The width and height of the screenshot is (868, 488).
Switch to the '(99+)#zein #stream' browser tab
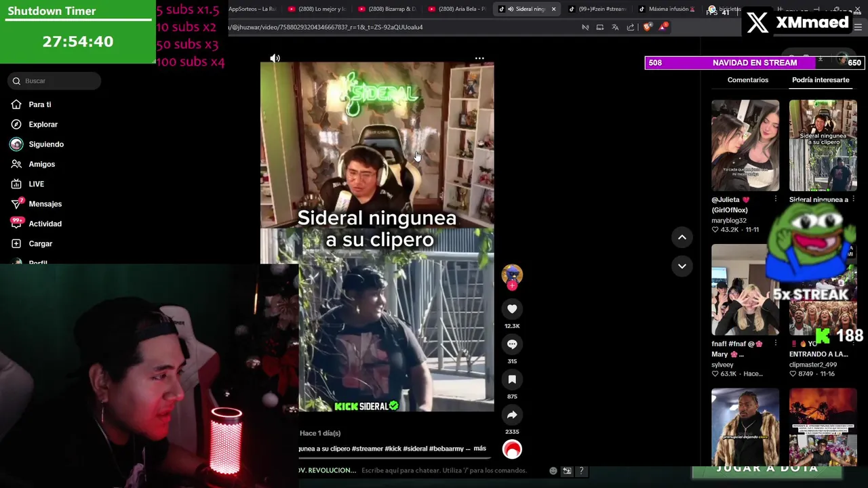598,9
